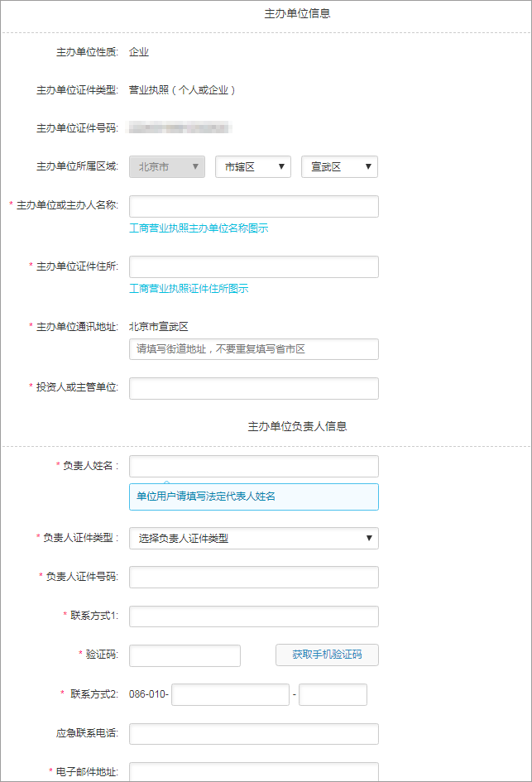Viewport: 532px width, 782px height.
Task: Select the 应急联系电话 input field
Action: click(254, 734)
